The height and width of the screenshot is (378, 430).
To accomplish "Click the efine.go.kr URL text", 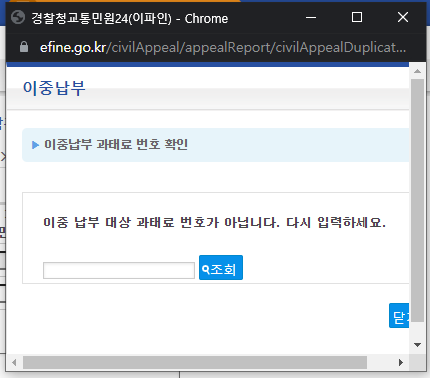I will pyautogui.click(x=73, y=48).
